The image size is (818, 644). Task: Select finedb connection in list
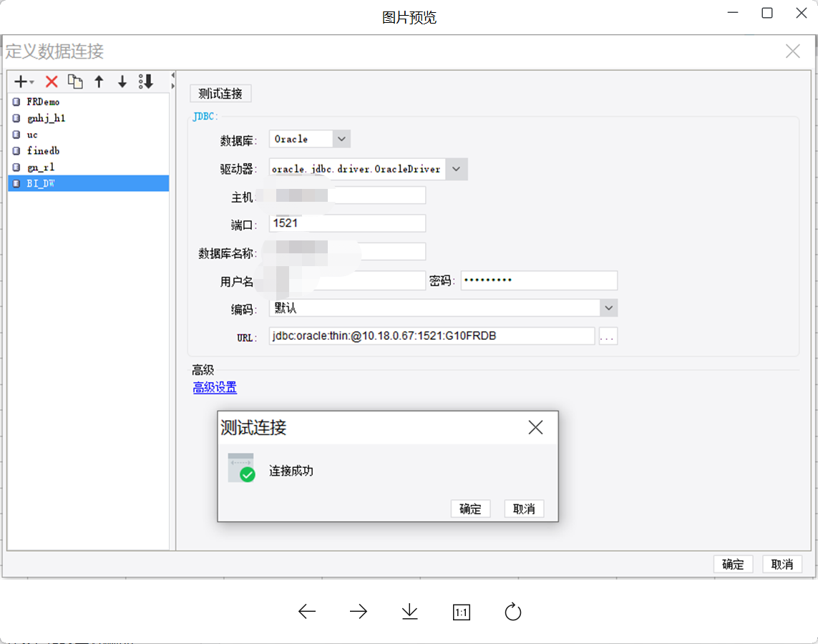pyautogui.click(x=88, y=151)
